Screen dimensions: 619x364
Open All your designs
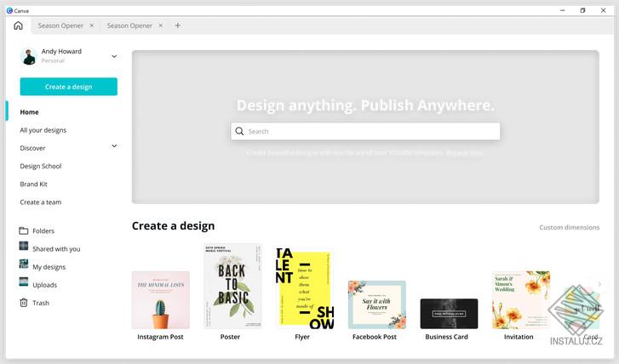pos(43,130)
